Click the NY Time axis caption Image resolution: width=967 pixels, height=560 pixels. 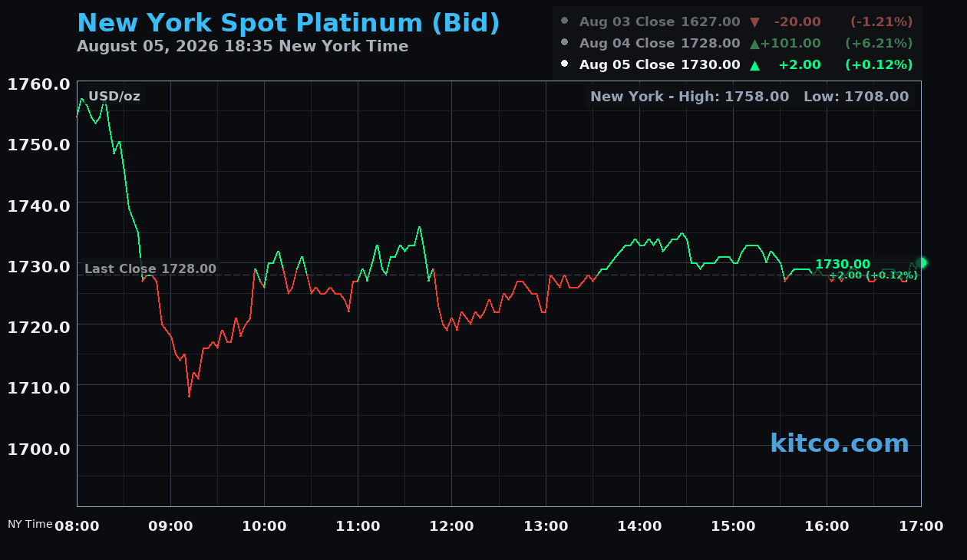click(30, 524)
